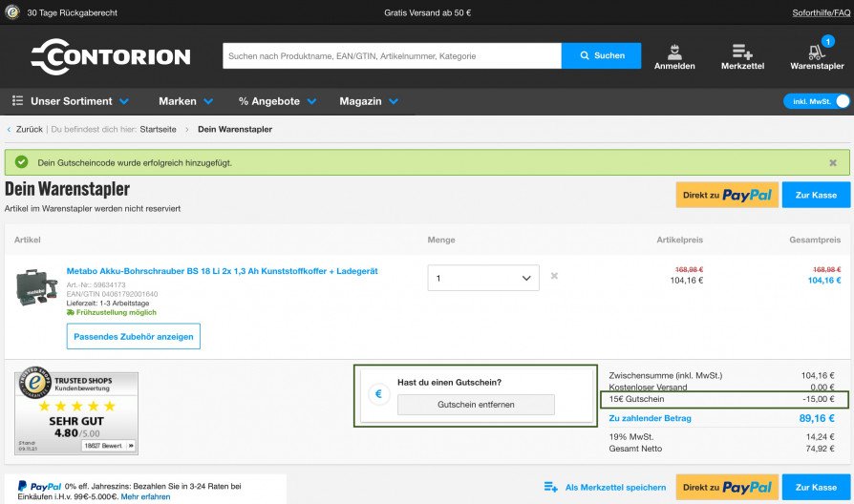The width and height of the screenshot is (854, 504).
Task: Click the PayPal logo in the installment banner
Action: [39, 486]
